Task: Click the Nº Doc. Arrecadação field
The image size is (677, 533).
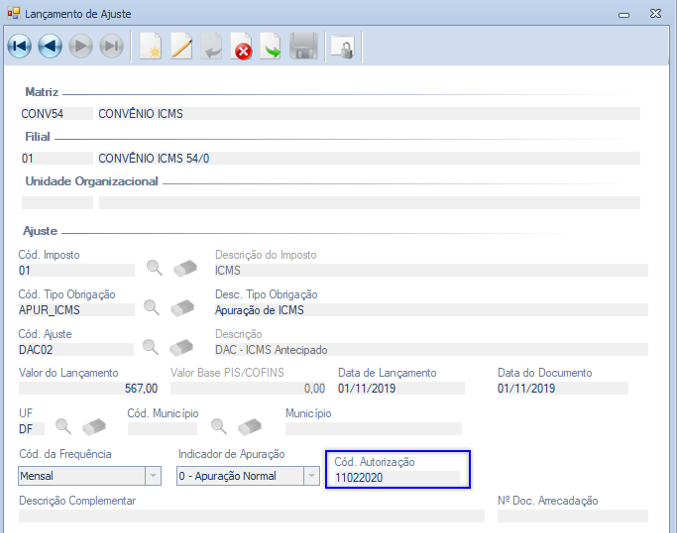Action: tap(573, 516)
